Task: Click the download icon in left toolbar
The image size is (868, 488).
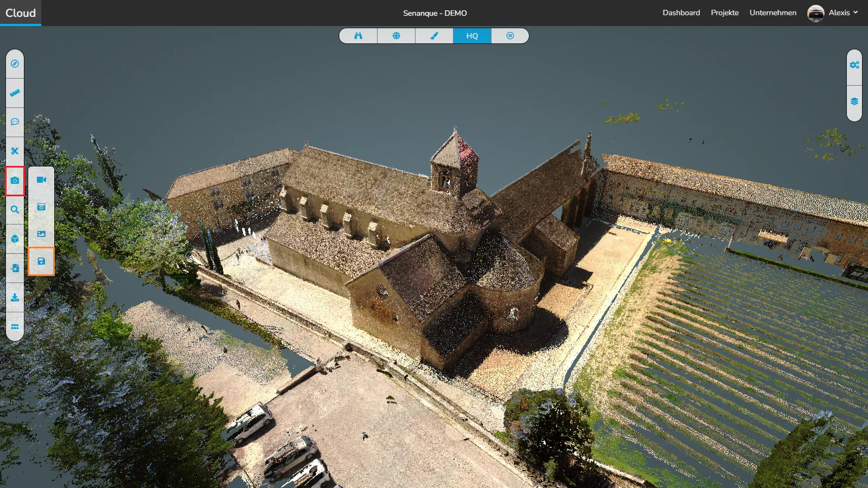Action: tap(15, 297)
